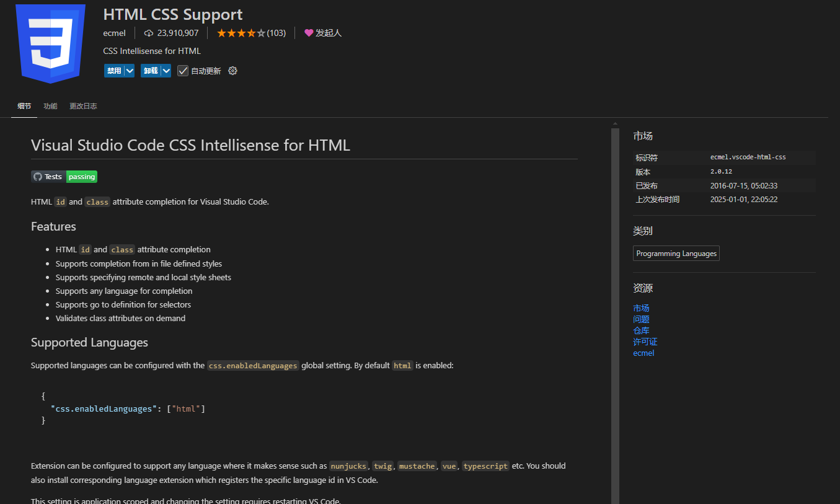840x504 pixels.
Task: Click the CSS Intellisense for HTML description
Action: [x=152, y=51]
